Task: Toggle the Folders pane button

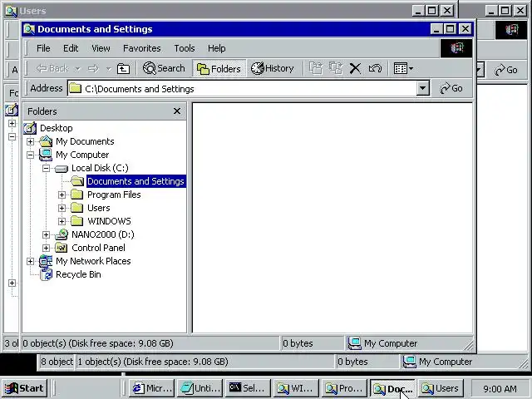Action: pos(219,68)
